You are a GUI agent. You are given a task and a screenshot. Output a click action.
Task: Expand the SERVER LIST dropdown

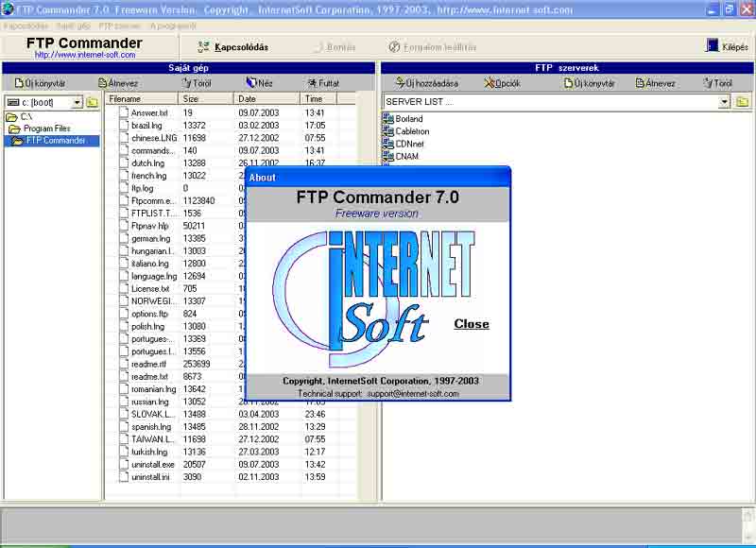(724, 102)
